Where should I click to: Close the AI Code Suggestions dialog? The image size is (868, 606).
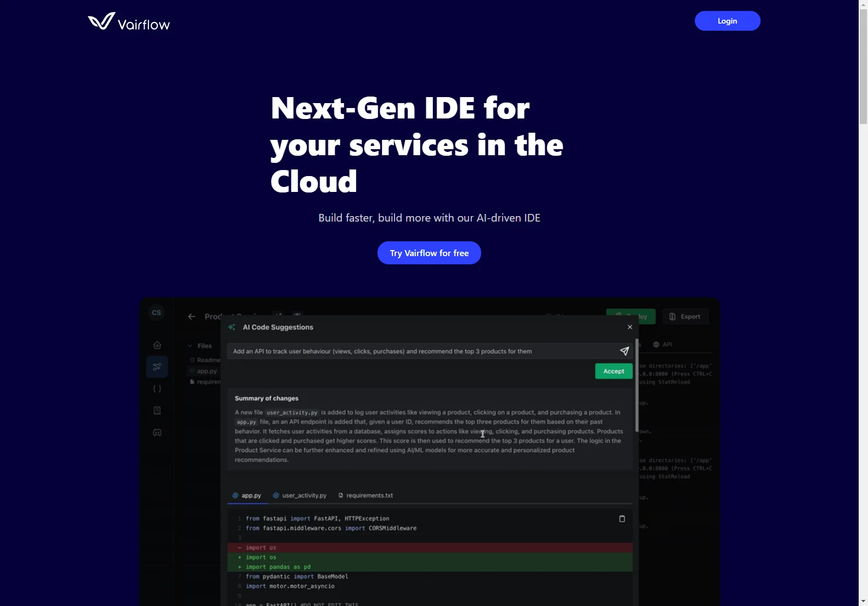pos(630,327)
